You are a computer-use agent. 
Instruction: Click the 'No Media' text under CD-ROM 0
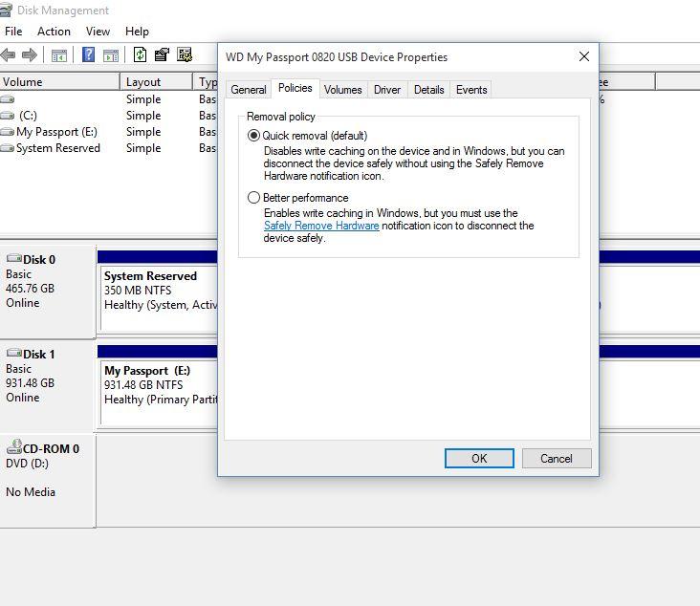tap(31, 491)
